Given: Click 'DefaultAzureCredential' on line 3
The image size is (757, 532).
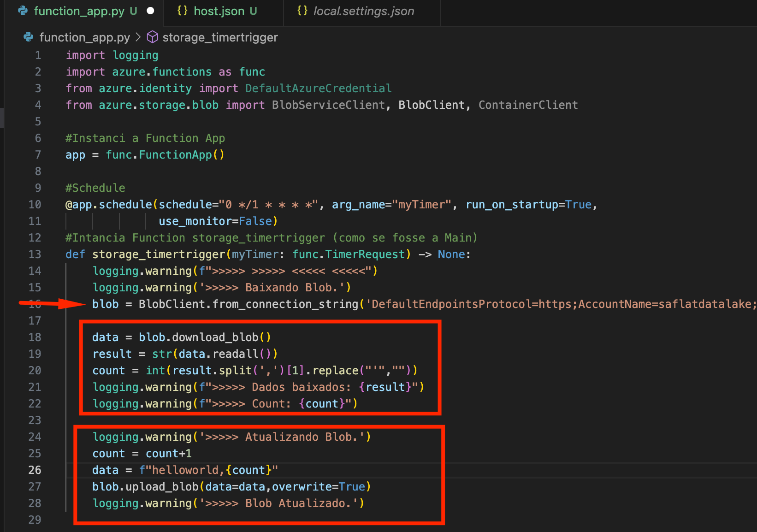Looking at the screenshot, I should point(319,89).
